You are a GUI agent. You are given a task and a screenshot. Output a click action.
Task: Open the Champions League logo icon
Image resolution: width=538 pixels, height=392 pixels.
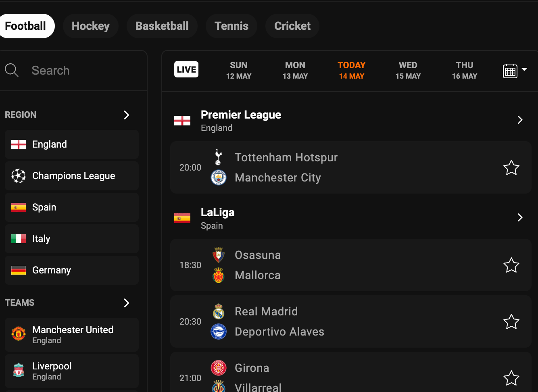[19, 175]
